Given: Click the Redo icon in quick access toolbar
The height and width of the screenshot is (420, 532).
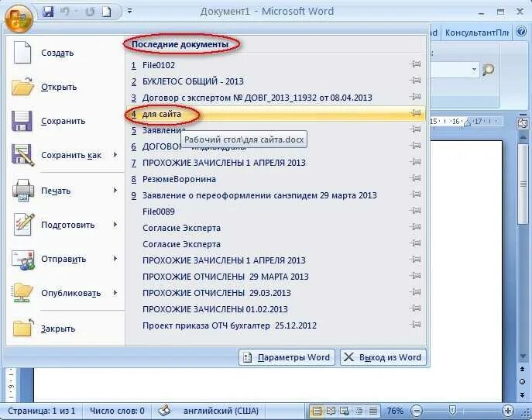Looking at the screenshot, I should pyautogui.click(x=91, y=12).
